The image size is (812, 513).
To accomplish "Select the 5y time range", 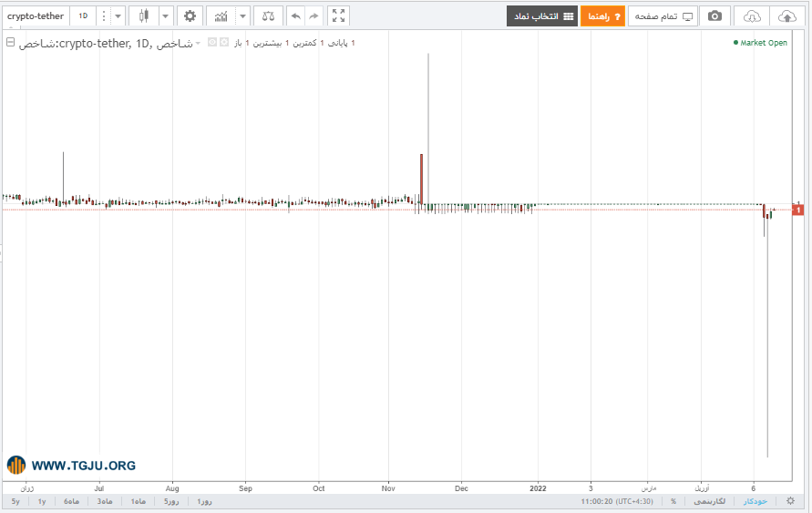I will tap(15, 501).
